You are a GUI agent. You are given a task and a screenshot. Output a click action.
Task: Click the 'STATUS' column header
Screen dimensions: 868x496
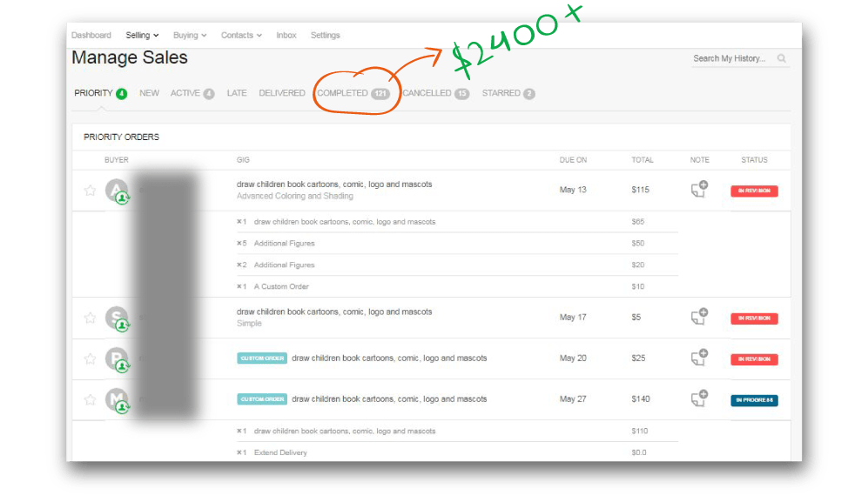click(x=754, y=160)
